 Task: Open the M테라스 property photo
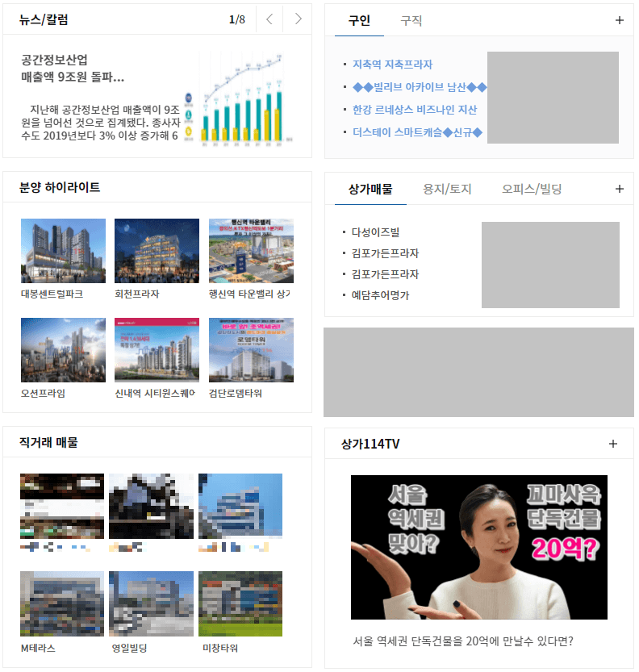point(62,603)
